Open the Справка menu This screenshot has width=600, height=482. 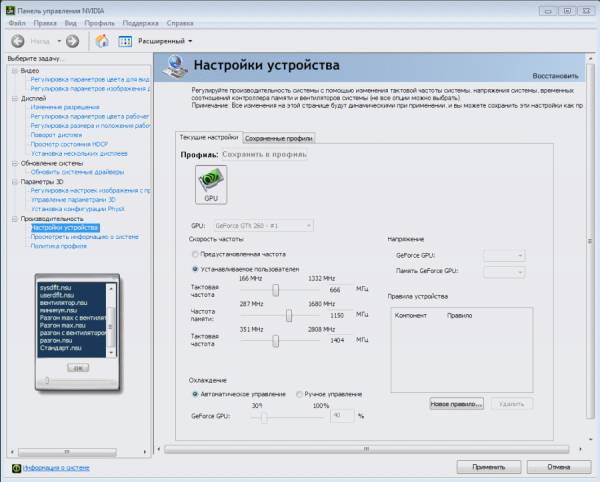click(x=180, y=23)
